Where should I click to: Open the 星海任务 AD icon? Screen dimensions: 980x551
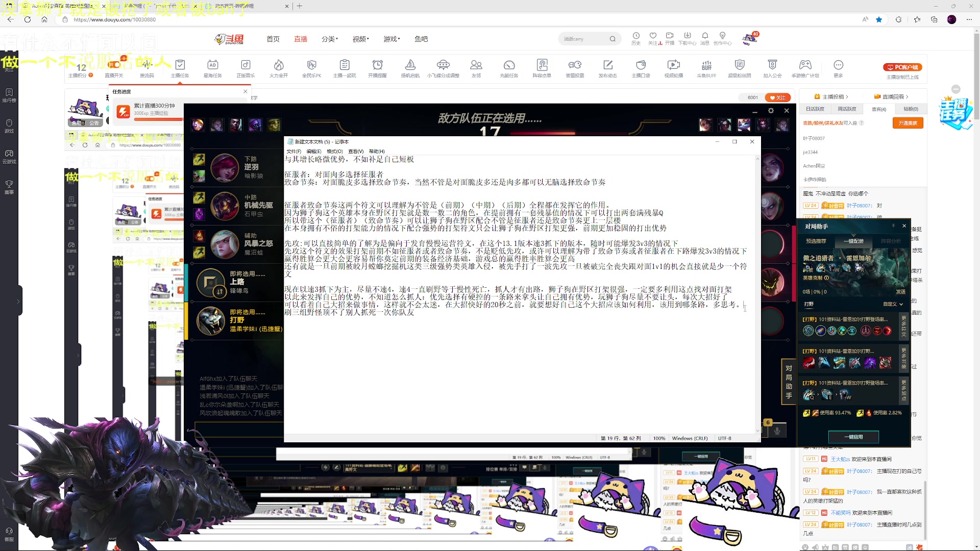[213, 68]
